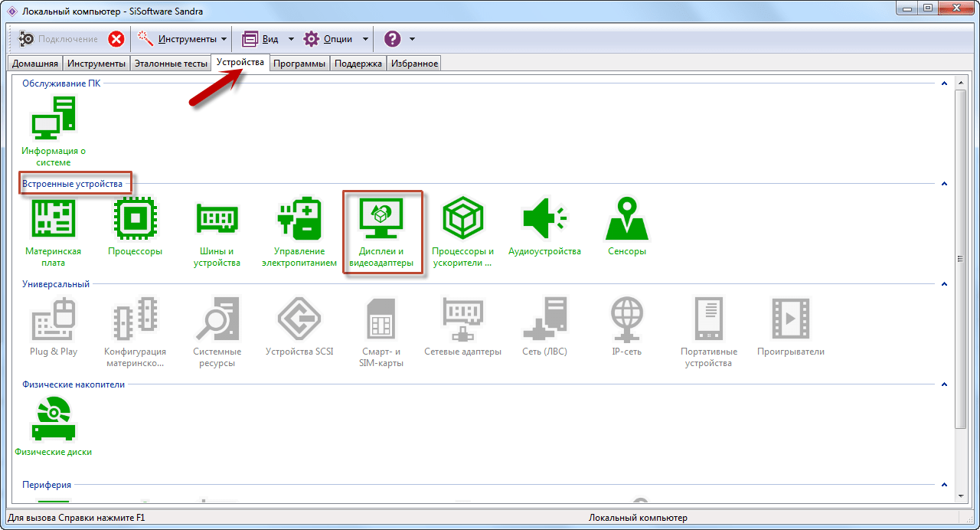Open the Аудиоустройства speaker icon

544,221
